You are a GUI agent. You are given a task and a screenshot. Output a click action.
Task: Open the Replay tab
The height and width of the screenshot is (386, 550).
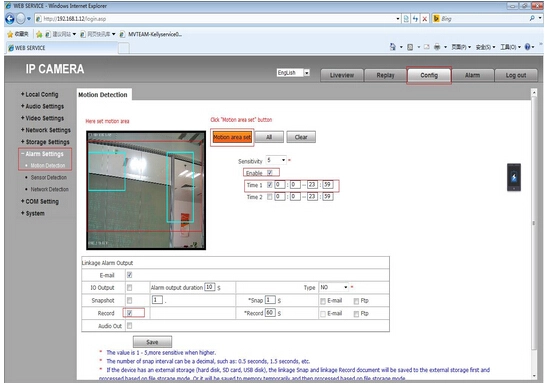pyautogui.click(x=385, y=75)
